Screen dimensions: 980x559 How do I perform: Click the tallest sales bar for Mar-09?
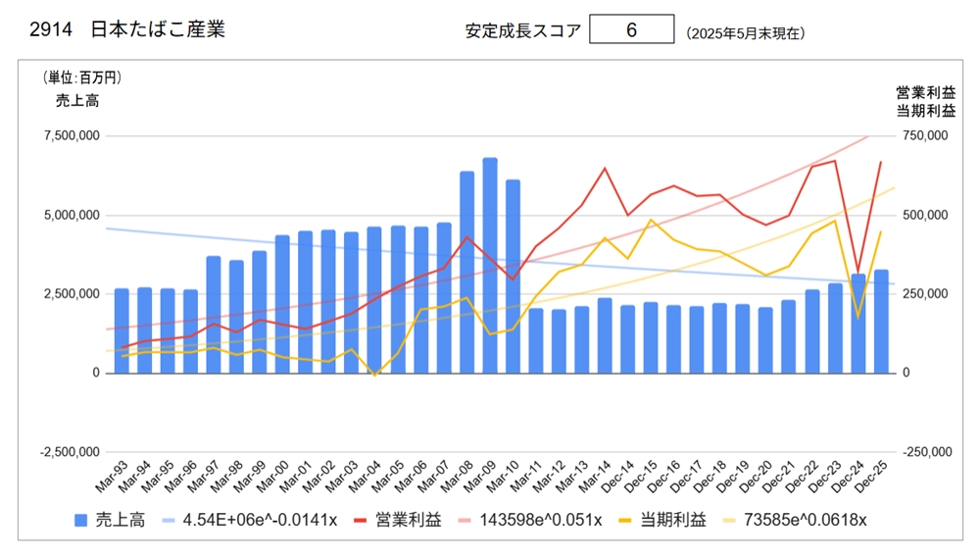click(x=490, y=265)
